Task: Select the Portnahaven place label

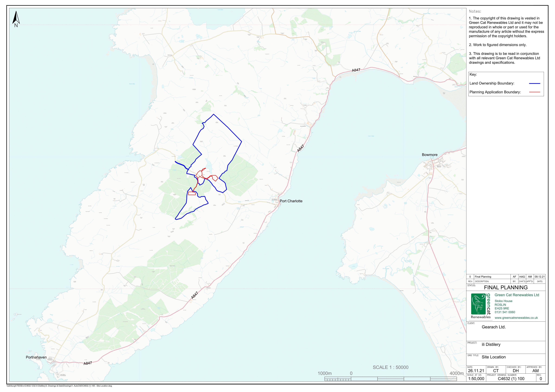Action: pyautogui.click(x=36, y=357)
